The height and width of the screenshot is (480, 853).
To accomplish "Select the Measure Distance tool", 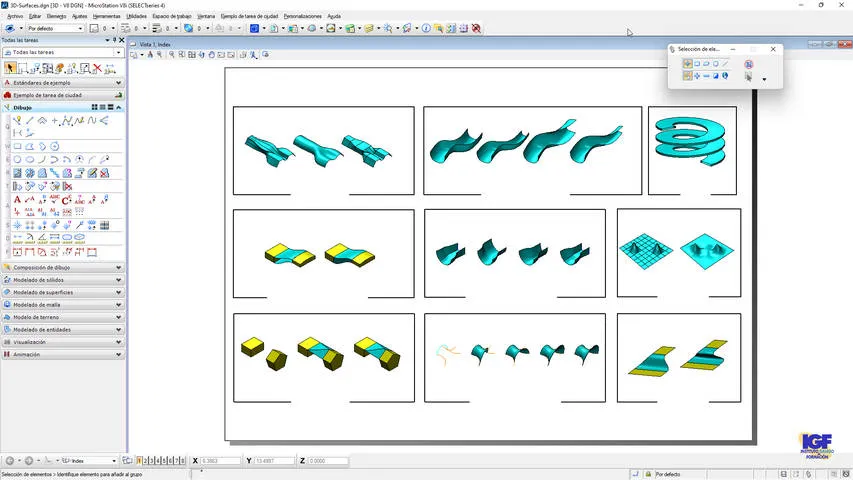I will pyautogui.click(x=17, y=238).
